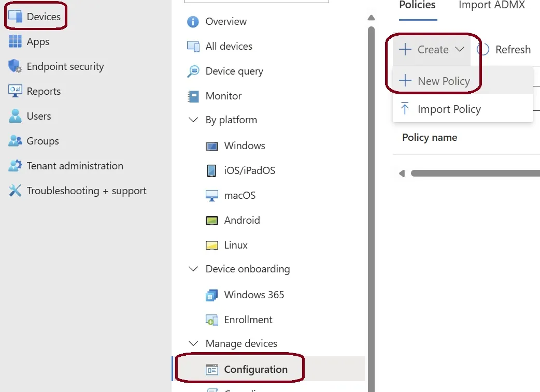Select Android platform entry
Image resolution: width=540 pixels, height=392 pixels.
click(242, 220)
